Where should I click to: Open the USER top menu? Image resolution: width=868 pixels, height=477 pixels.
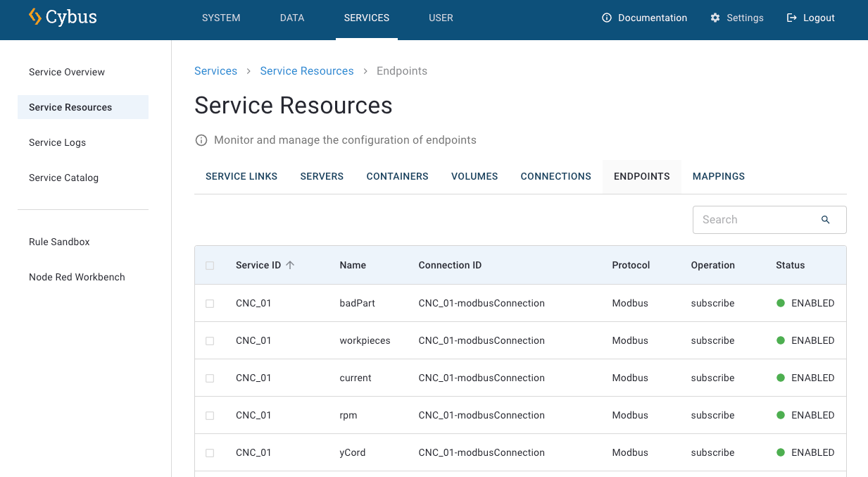[x=441, y=18]
